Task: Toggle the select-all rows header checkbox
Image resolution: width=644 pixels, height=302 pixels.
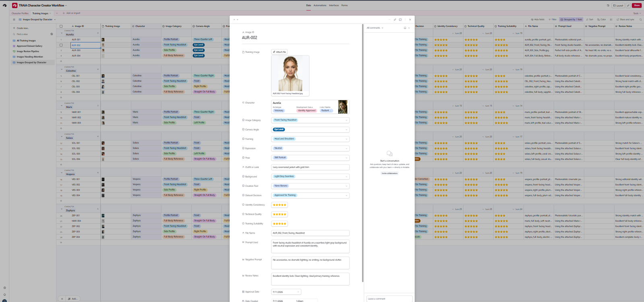Action: pyautogui.click(x=61, y=26)
